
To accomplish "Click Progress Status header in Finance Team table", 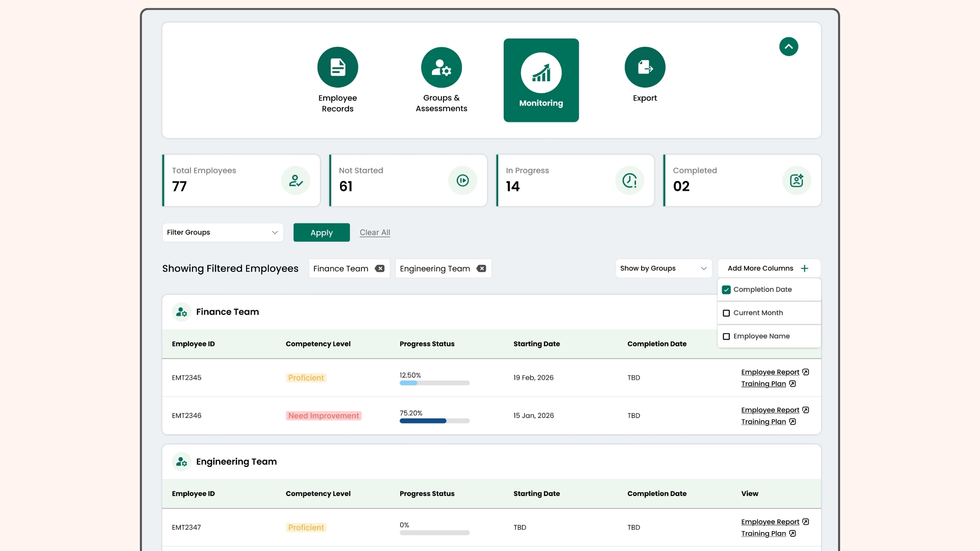I will [x=427, y=344].
